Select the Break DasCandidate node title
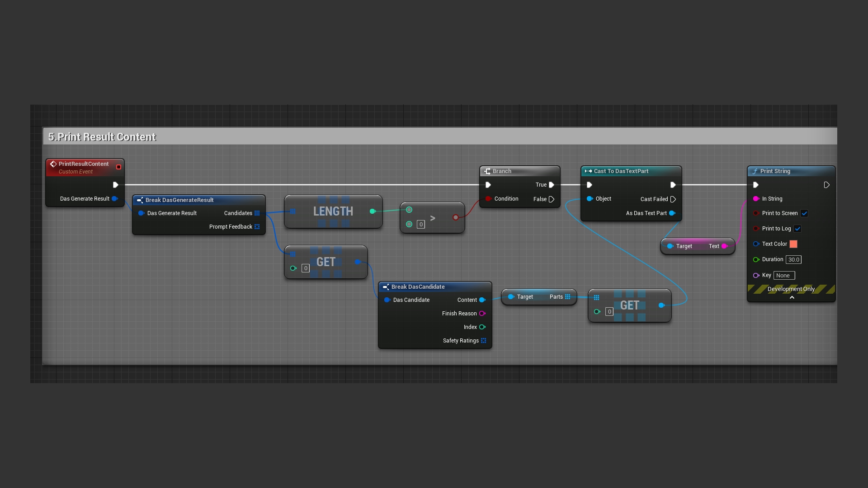The image size is (868, 488). coord(418,287)
